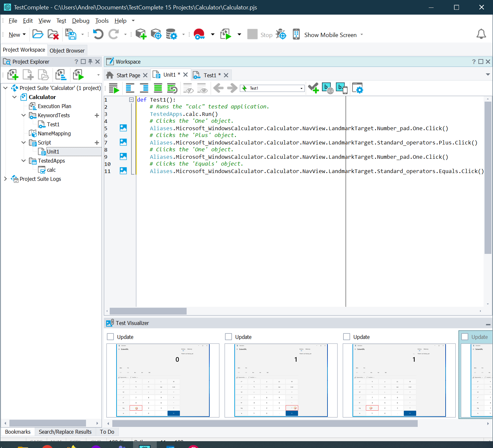493x448 pixels.
Task: Click the project-with-blue-bars icon in Project Explorer toolbar
Action: (61, 75)
